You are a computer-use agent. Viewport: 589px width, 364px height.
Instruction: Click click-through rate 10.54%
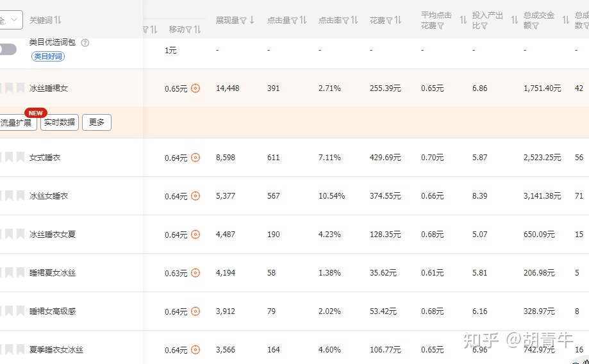(x=332, y=195)
